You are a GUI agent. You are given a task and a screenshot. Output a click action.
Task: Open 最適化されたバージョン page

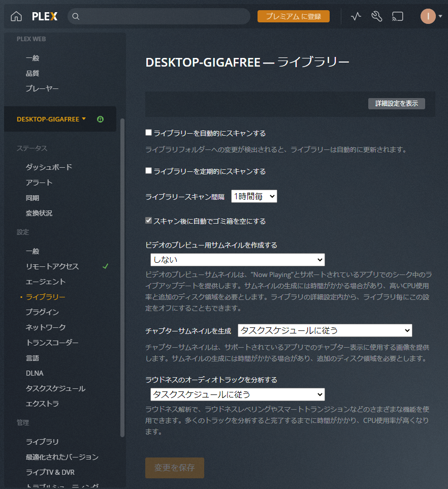tap(62, 457)
